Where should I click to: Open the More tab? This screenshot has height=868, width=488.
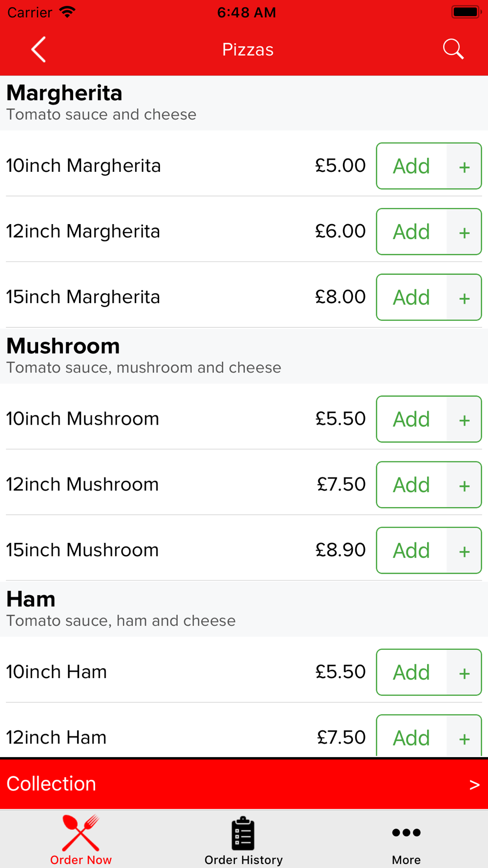pos(406,841)
